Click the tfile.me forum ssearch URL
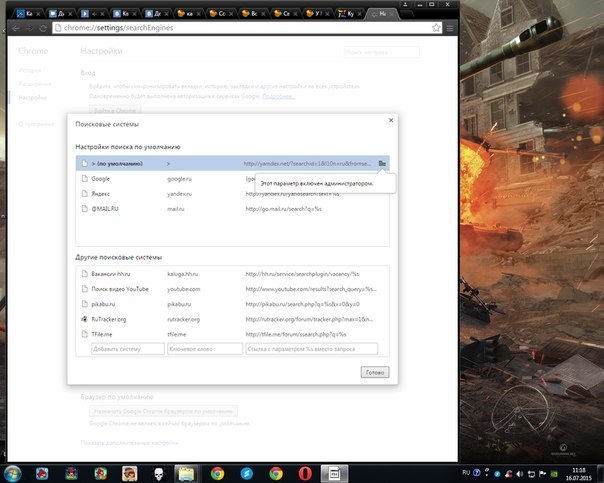The image size is (604, 483). (296, 334)
